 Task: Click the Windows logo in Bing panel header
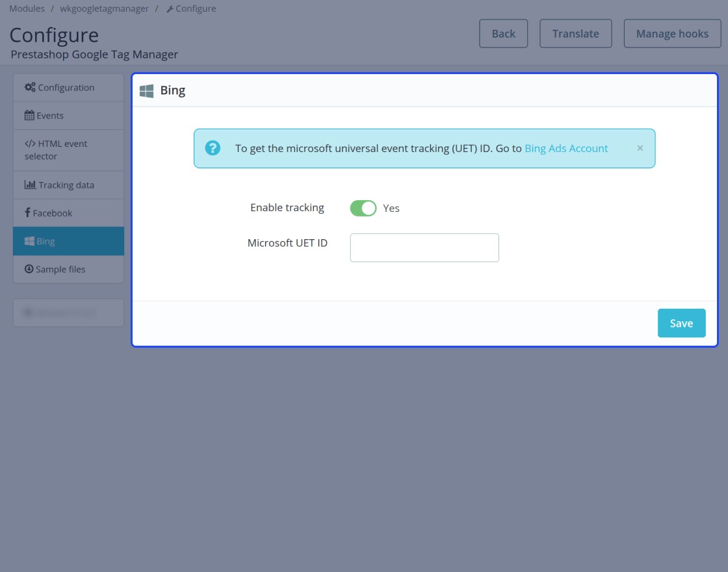(147, 91)
